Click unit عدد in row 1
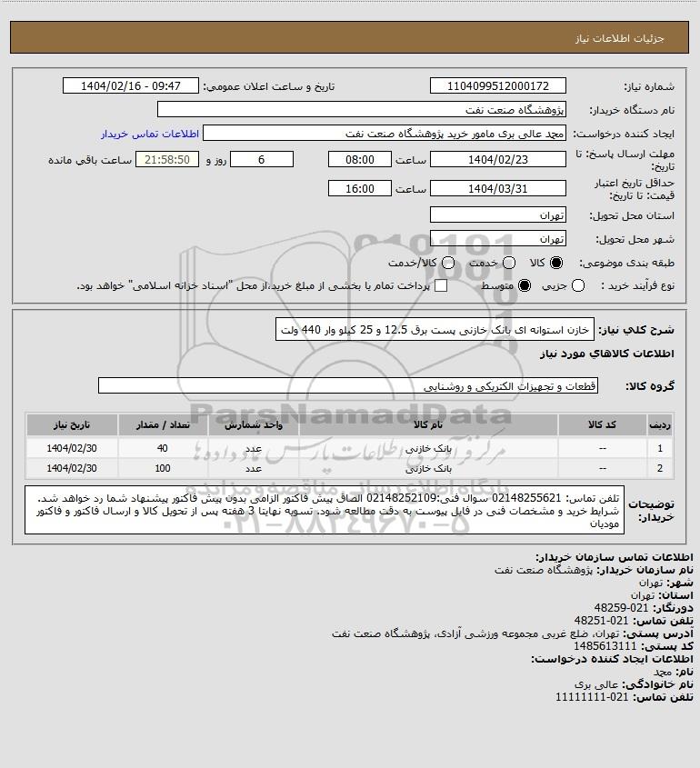The image size is (700, 768). pyautogui.click(x=254, y=449)
